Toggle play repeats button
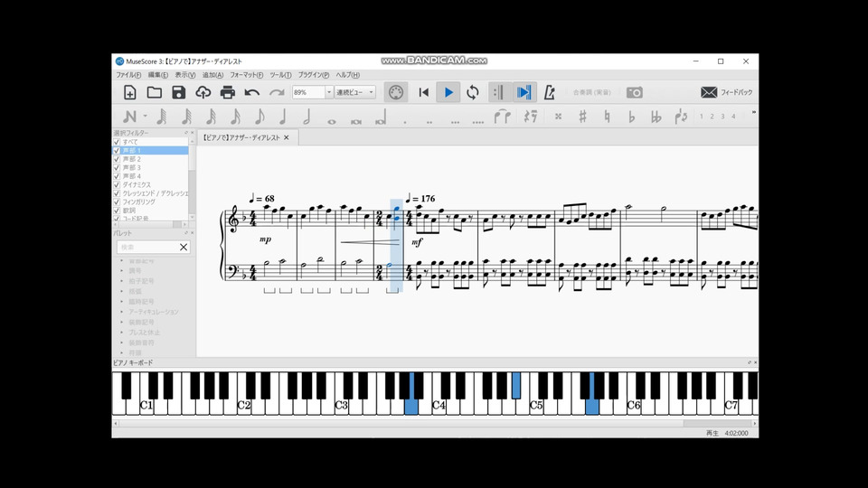 [x=499, y=92]
